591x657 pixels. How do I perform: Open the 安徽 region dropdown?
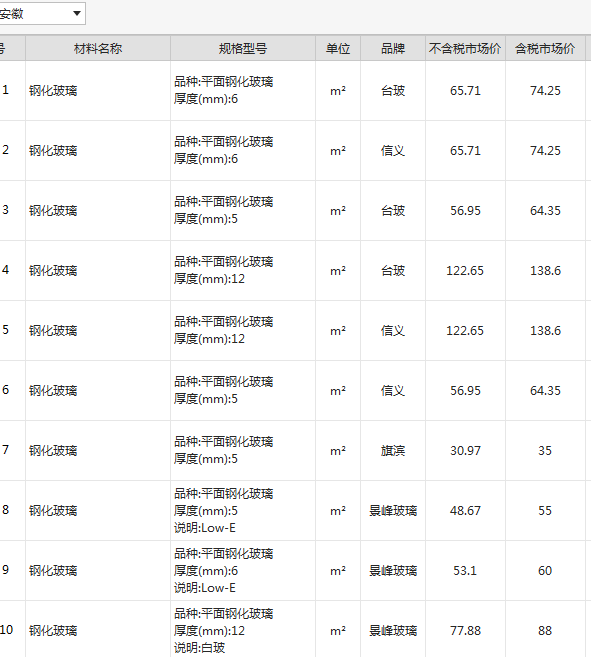tap(42, 13)
